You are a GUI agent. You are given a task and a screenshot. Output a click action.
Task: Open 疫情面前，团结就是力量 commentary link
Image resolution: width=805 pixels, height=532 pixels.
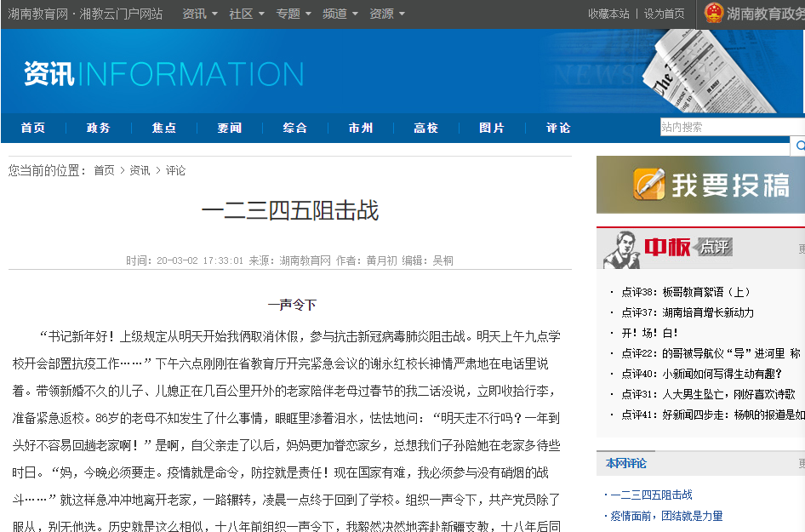[666, 516]
